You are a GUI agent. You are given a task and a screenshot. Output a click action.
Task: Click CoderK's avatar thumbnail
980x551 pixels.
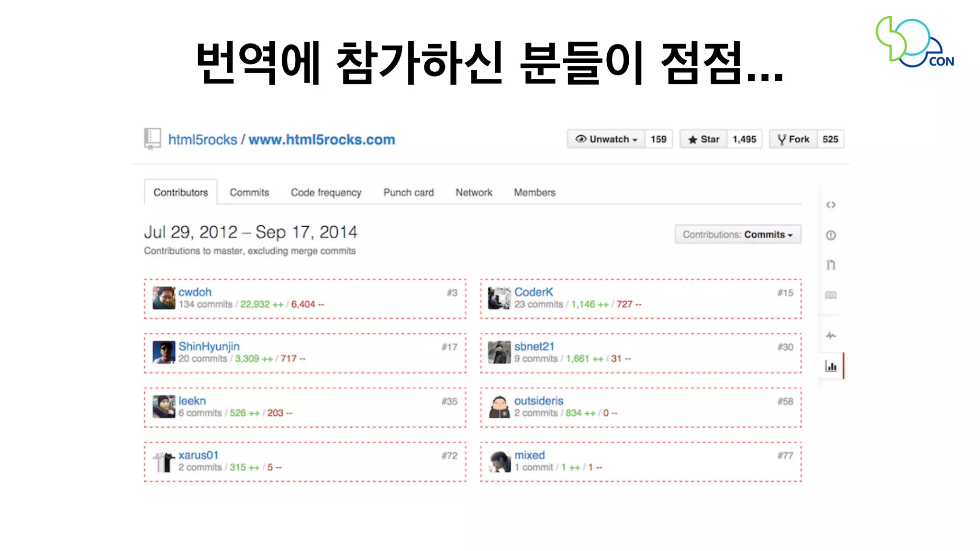tap(500, 298)
